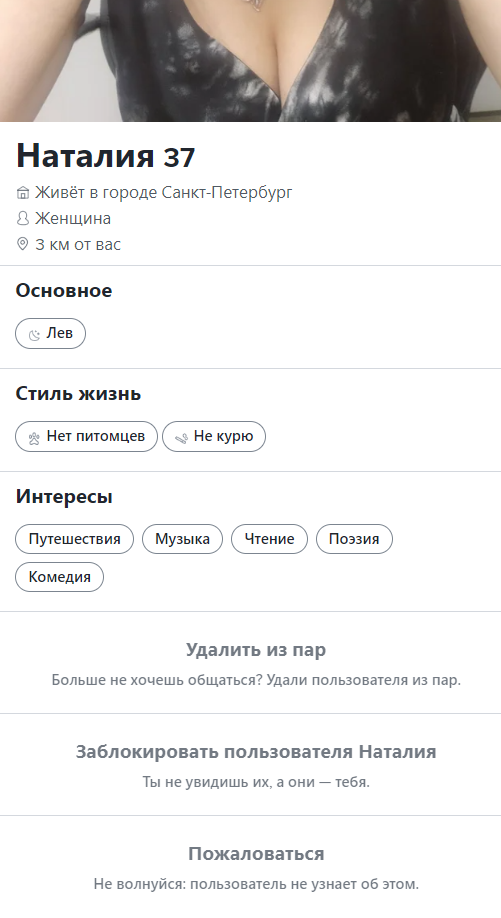Click the cigarette icon in Не курю chip
Image resolution: width=501 pixels, height=918 pixels.
[181, 437]
